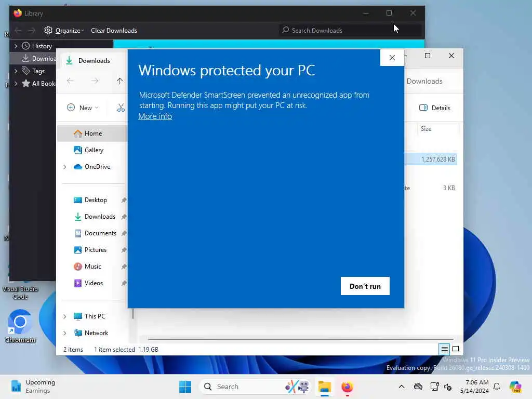This screenshot has width=532, height=399.
Task: Click the More info link in SmartScreen dialog
Action: [155, 116]
